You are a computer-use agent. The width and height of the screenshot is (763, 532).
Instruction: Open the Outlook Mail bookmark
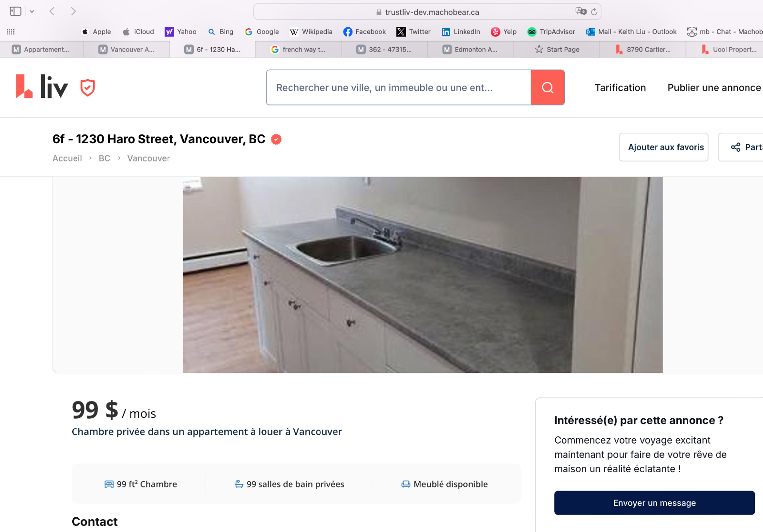(630, 32)
